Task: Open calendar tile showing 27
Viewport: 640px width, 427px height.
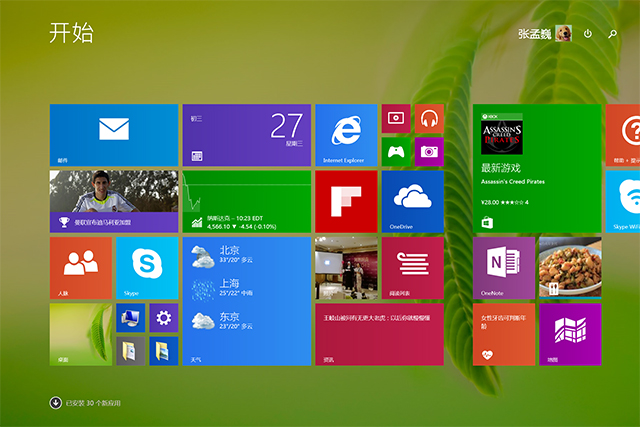Action: coord(247,135)
